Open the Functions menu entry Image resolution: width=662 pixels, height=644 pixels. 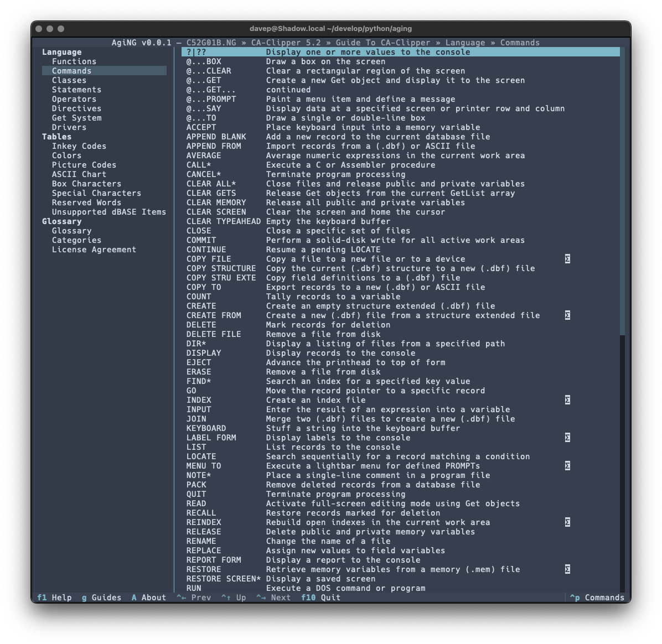click(x=74, y=61)
